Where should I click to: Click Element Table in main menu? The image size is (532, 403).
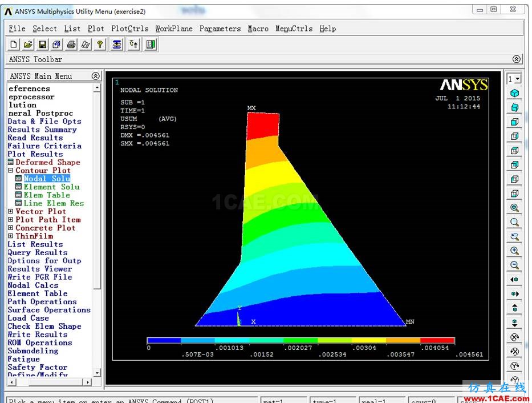(37, 293)
